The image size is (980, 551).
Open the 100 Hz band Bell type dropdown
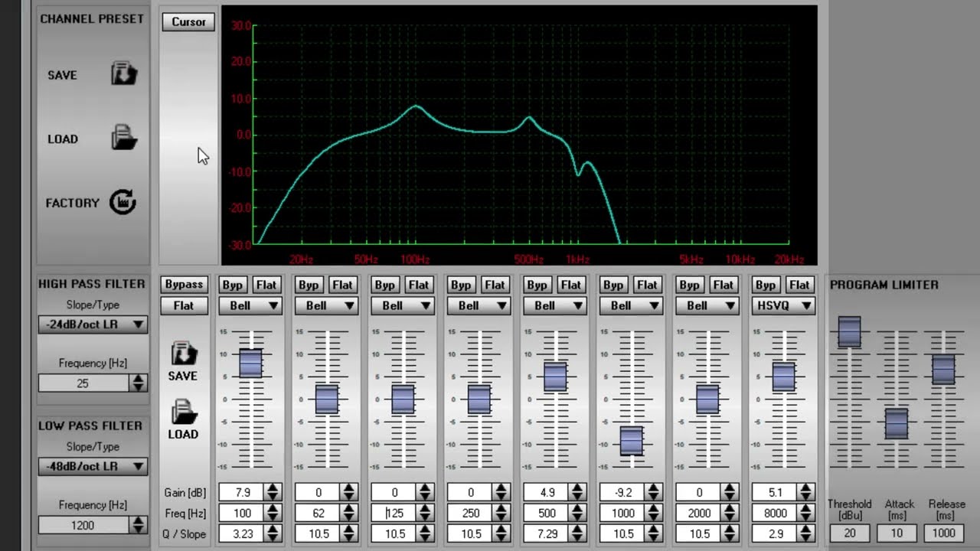(250, 305)
